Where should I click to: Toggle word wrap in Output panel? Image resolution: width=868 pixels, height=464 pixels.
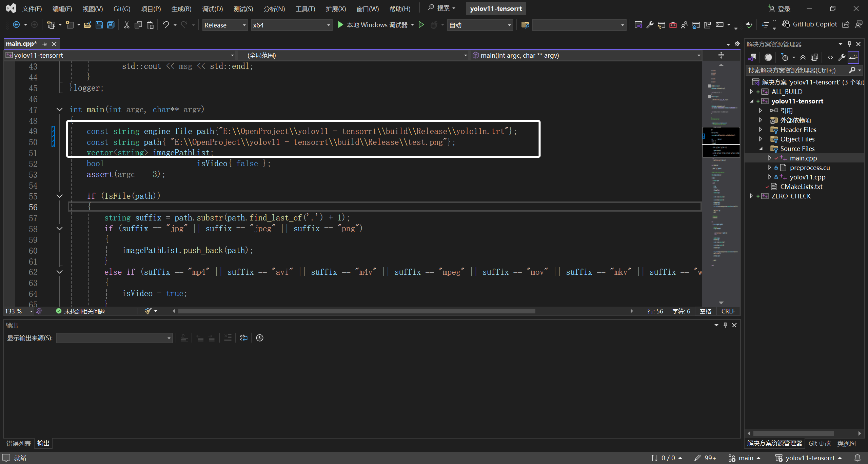(244, 338)
